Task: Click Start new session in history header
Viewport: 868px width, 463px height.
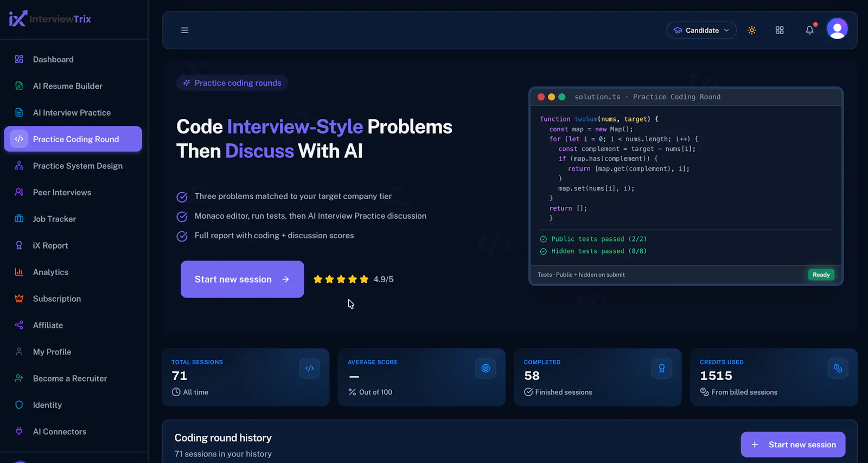Action: pos(793,445)
